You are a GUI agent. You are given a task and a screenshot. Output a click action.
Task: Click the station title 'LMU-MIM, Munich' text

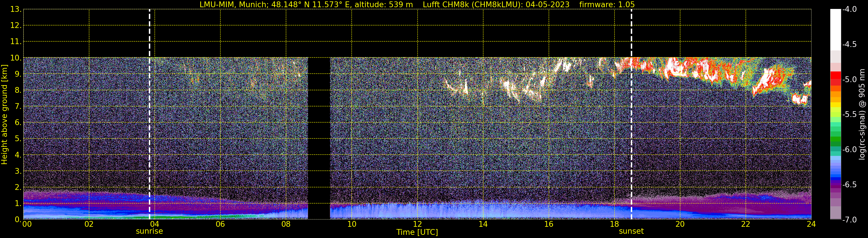(x=234, y=4)
